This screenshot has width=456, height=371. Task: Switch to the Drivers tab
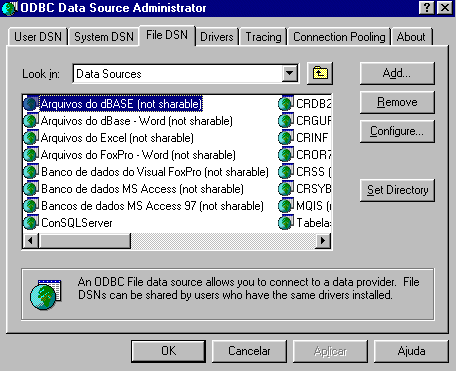pos(217,37)
